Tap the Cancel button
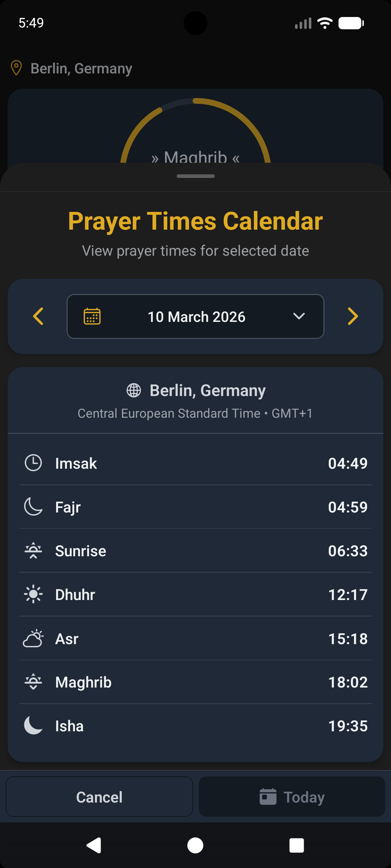Viewport: 391px width, 868px height. tap(99, 797)
